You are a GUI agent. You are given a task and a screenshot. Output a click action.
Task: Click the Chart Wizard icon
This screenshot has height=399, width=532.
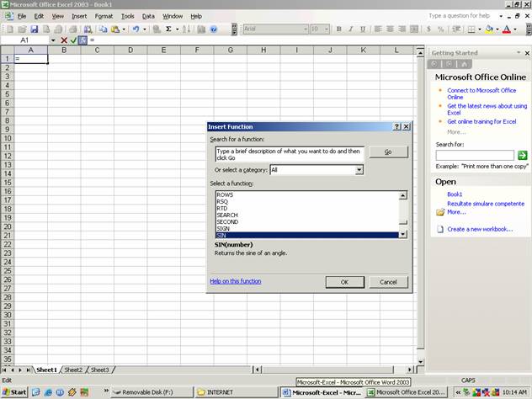tap(201, 29)
